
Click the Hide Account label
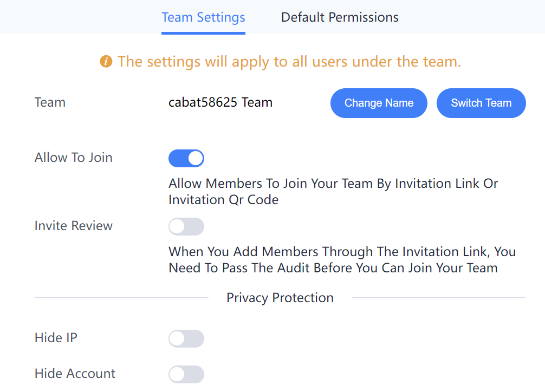pyautogui.click(x=75, y=373)
